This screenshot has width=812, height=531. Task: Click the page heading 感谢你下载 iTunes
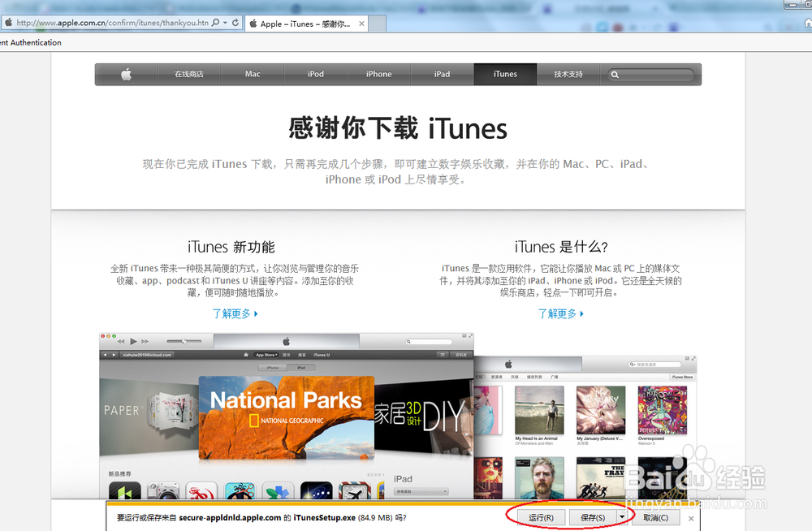398,128
